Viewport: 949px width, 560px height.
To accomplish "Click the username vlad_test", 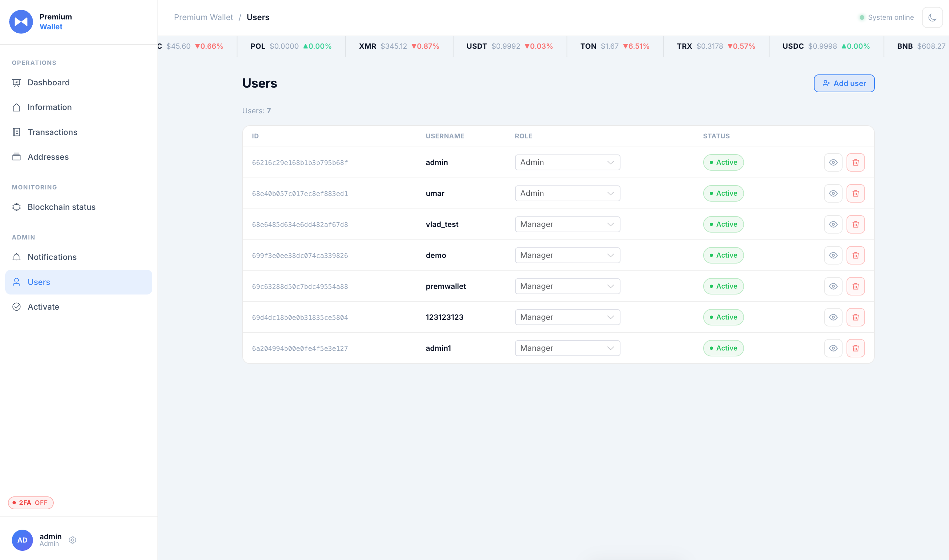I will pos(442,224).
